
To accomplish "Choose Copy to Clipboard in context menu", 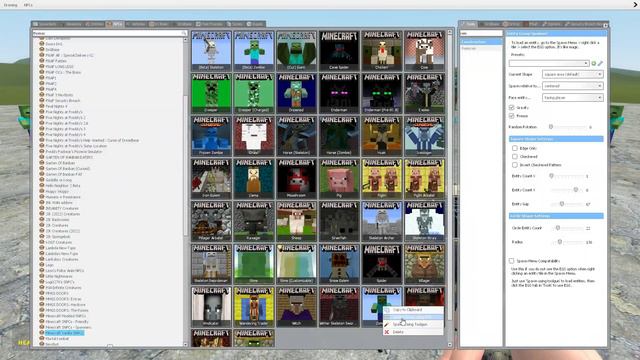I will pos(413,310).
